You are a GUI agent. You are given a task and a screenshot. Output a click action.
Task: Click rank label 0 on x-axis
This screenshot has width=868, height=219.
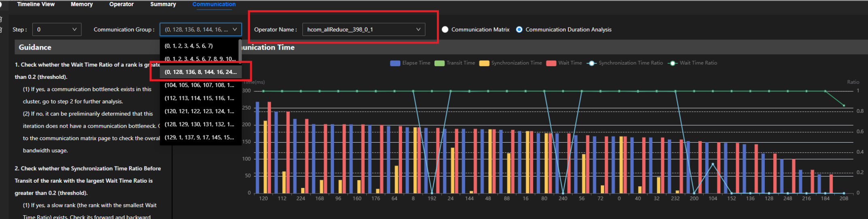click(619, 198)
